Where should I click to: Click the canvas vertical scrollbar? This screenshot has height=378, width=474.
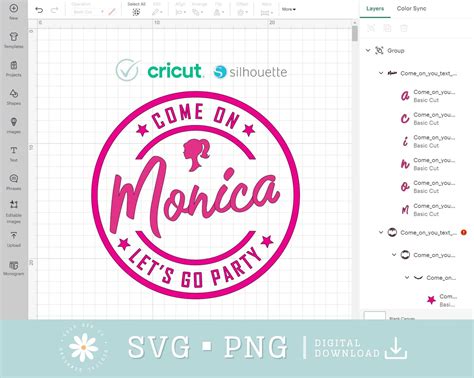pyautogui.click(x=355, y=34)
